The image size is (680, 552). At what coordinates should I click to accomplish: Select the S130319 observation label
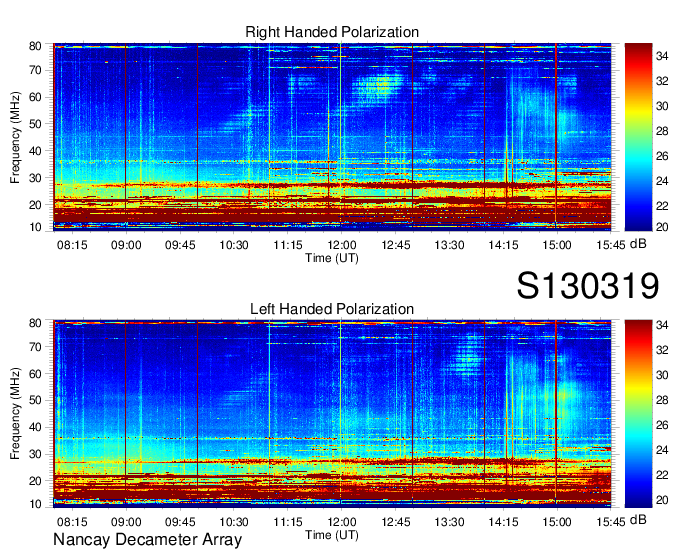588,285
